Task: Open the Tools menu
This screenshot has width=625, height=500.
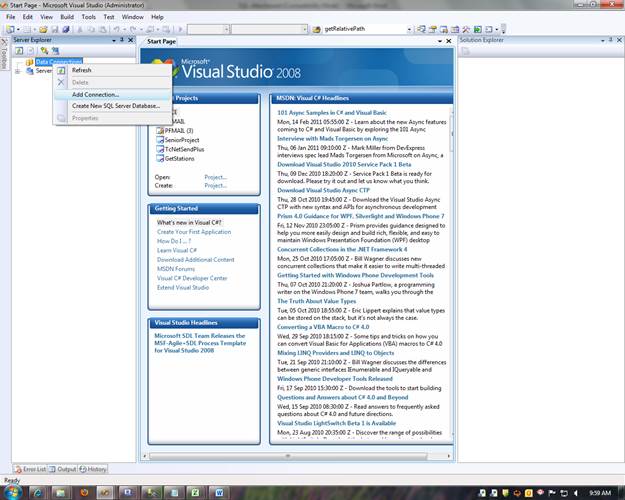Action: tap(88, 17)
